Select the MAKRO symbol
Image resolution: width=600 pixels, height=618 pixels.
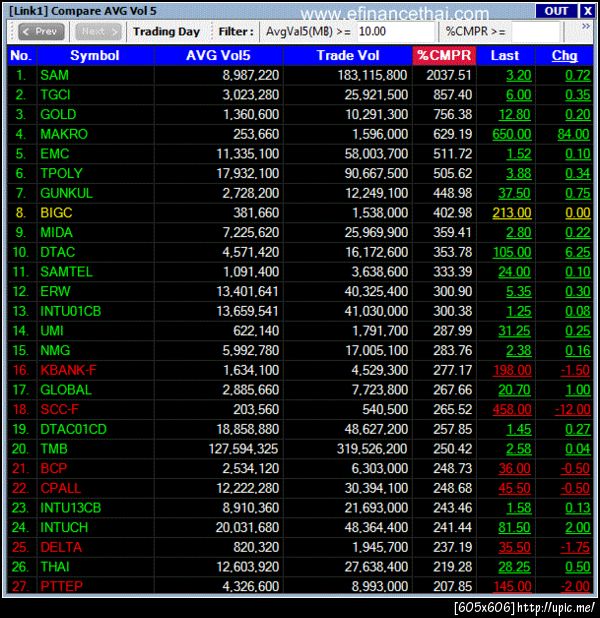coord(64,134)
